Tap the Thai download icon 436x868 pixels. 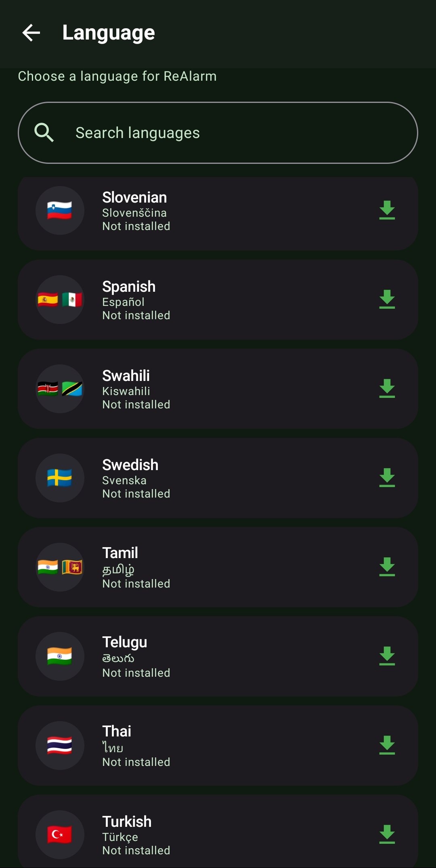(x=387, y=745)
